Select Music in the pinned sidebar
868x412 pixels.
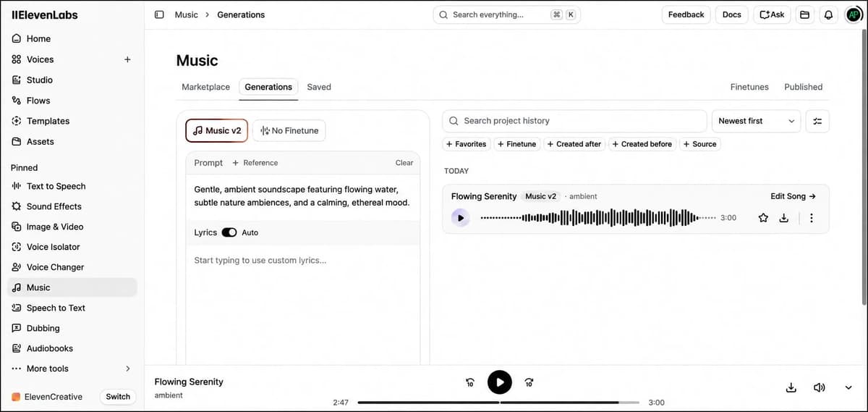pyautogui.click(x=72, y=287)
